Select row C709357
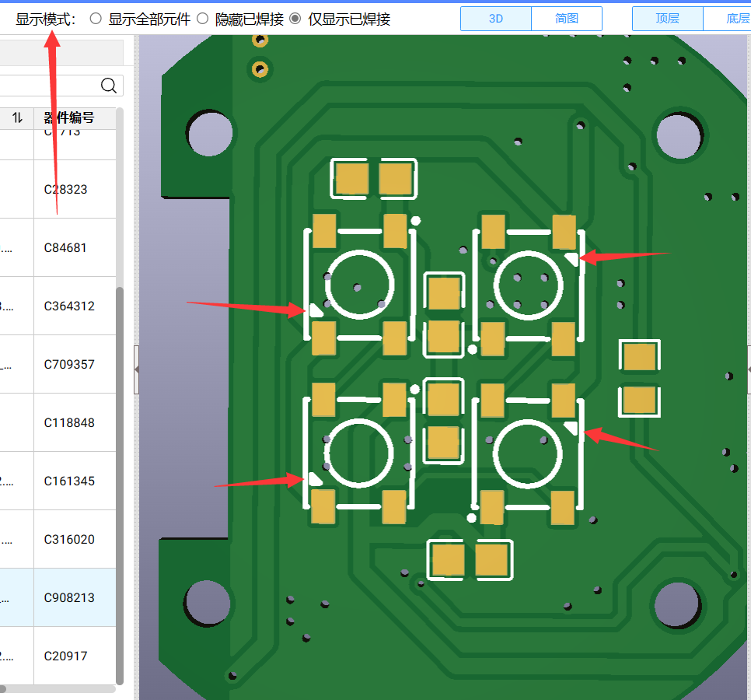 [x=58, y=365]
